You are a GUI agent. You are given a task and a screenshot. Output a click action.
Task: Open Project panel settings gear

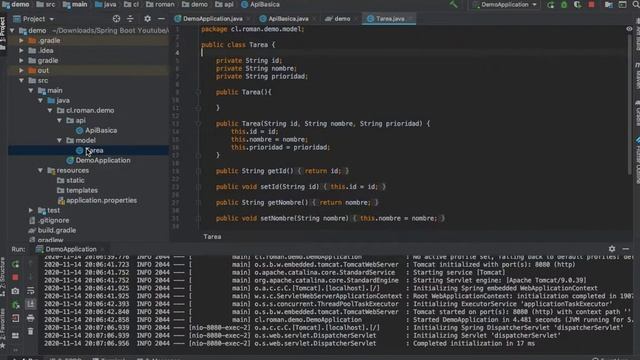click(x=147, y=19)
